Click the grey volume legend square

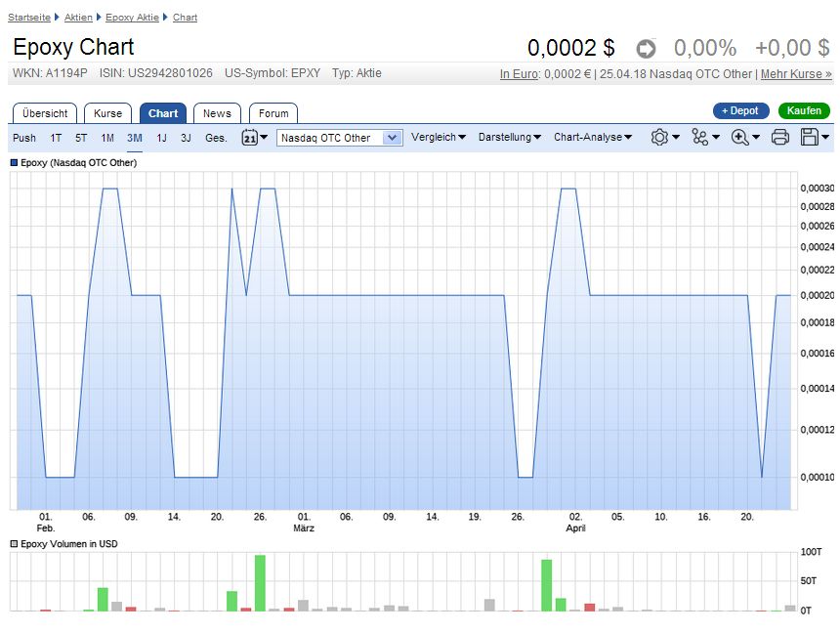[14, 543]
